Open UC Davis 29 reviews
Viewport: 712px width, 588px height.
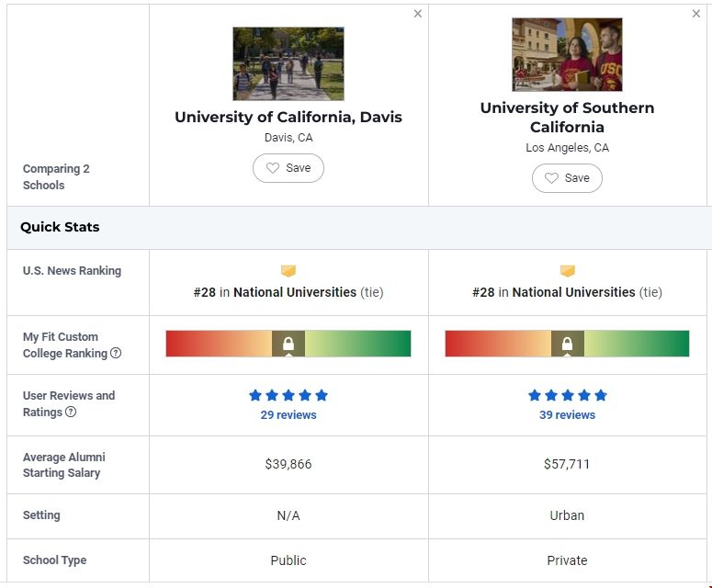click(288, 415)
